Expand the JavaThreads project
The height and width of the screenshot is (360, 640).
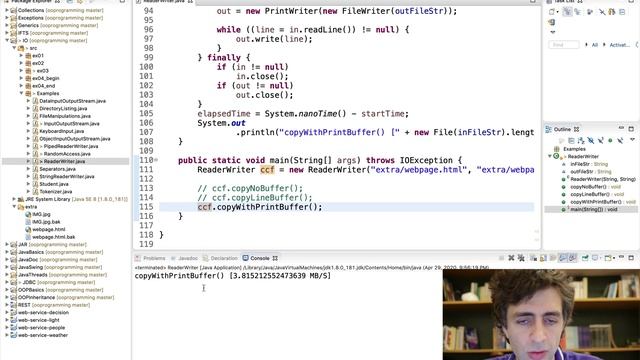pos(7,275)
